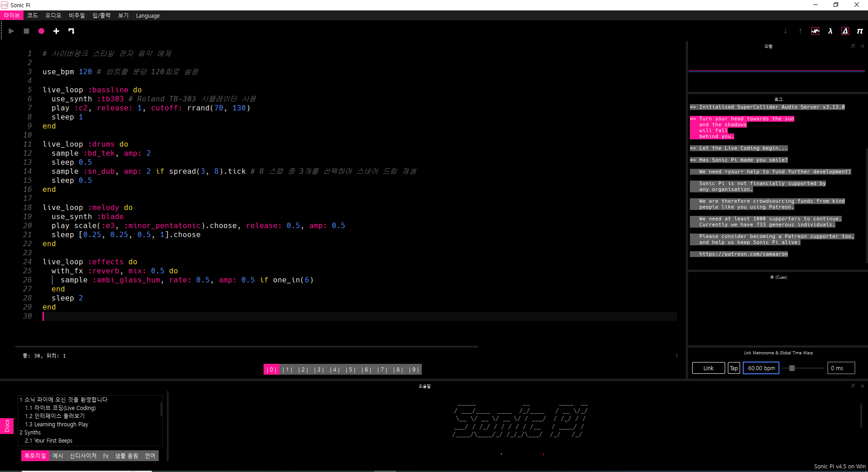Screen dimensions: 868x472
Task: Select the 신디사이저 help tab
Action: tap(83, 456)
